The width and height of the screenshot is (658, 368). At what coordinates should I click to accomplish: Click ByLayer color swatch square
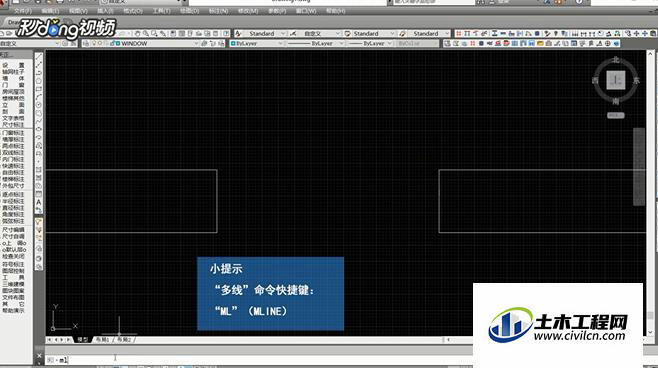pyautogui.click(x=233, y=43)
